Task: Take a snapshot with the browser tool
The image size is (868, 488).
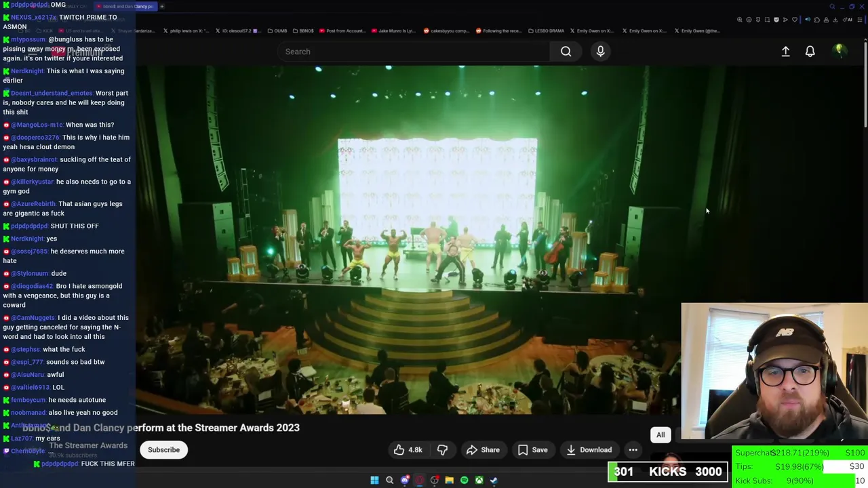Action: pos(767,20)
